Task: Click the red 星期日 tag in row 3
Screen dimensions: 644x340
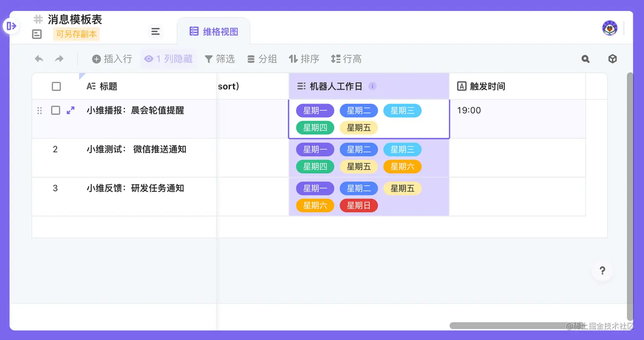Action: pos(359,206)
